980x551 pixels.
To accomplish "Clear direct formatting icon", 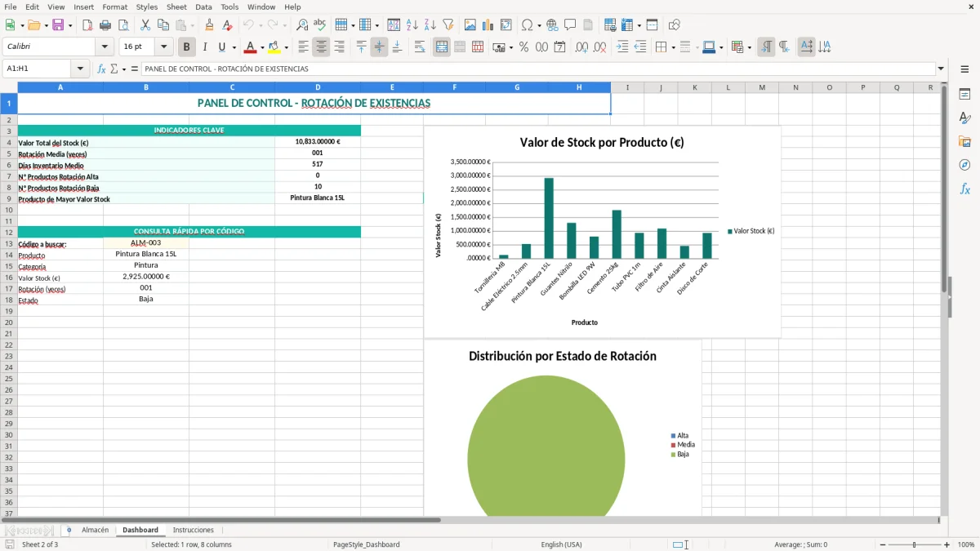I will coord(228,25).
